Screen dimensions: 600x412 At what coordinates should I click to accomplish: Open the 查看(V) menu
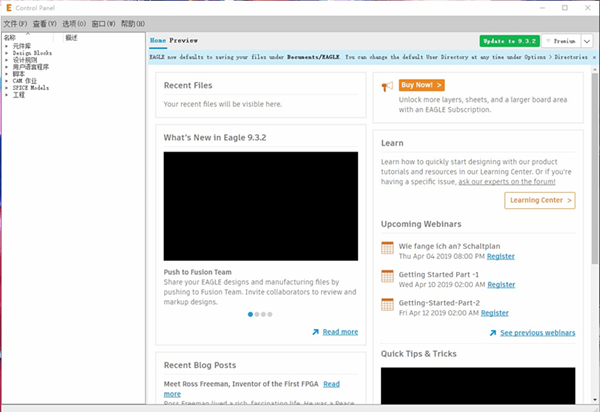[44, 24]
